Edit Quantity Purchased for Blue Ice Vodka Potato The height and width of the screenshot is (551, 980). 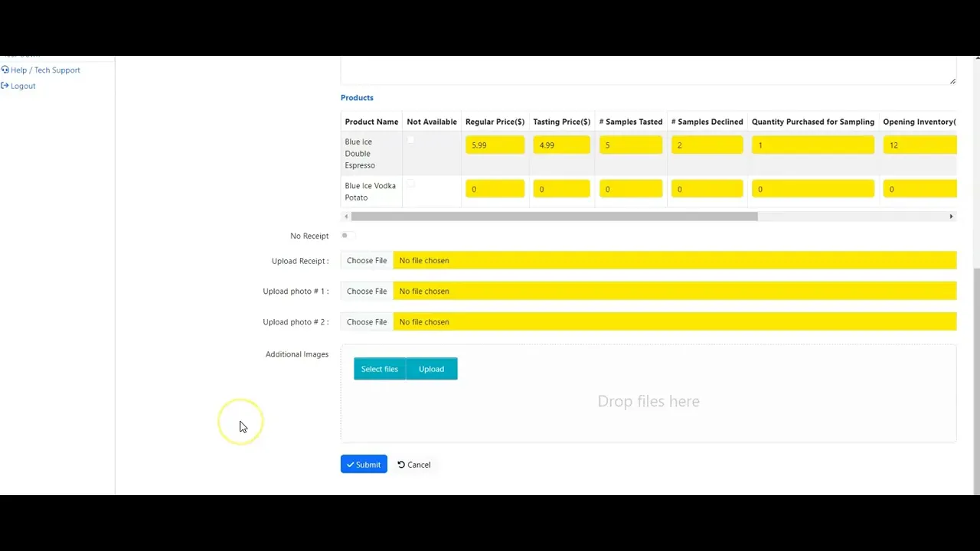[x=812, y=189]
